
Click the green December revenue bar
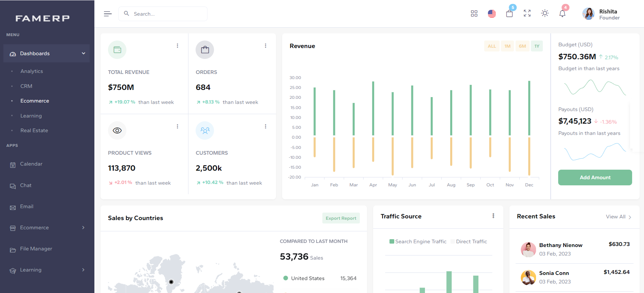click(529, 108)
